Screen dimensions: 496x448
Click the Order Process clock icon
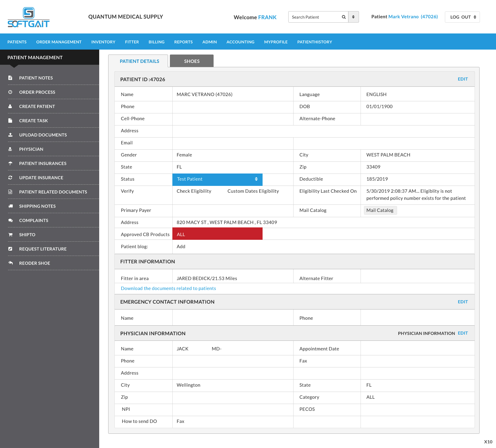[x=10, y=92]
